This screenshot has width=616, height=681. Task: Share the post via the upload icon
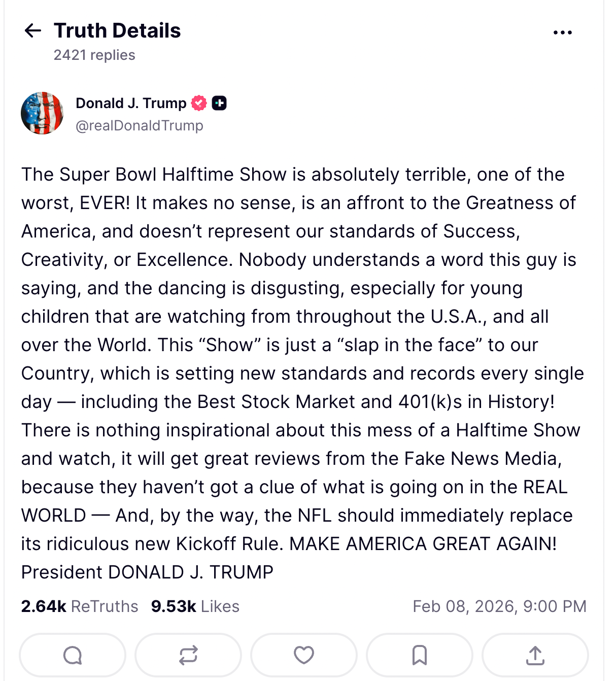534,655
